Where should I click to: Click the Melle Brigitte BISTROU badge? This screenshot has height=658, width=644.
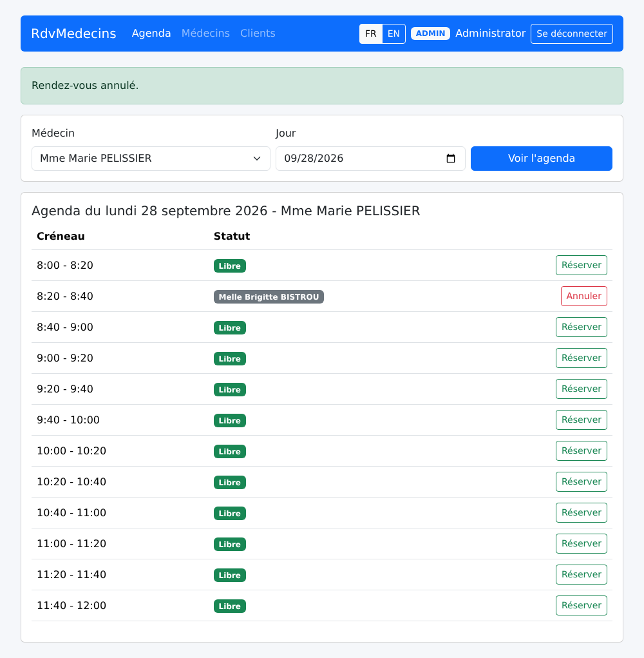pyautogui.click(x=269, y=296)
